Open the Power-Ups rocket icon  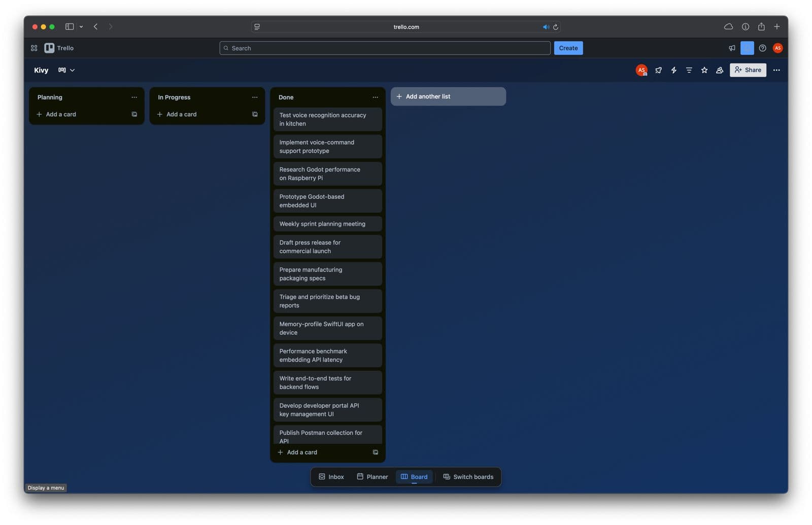(x=658, y=70)
